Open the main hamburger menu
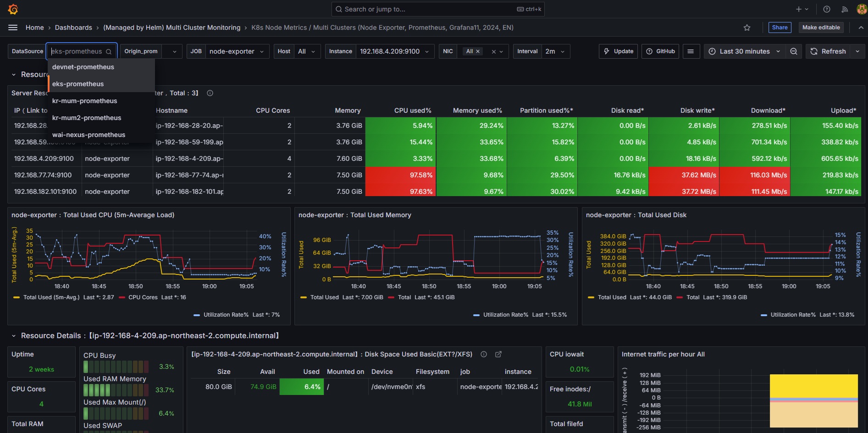The image size is (868, 433). (13, 27)
